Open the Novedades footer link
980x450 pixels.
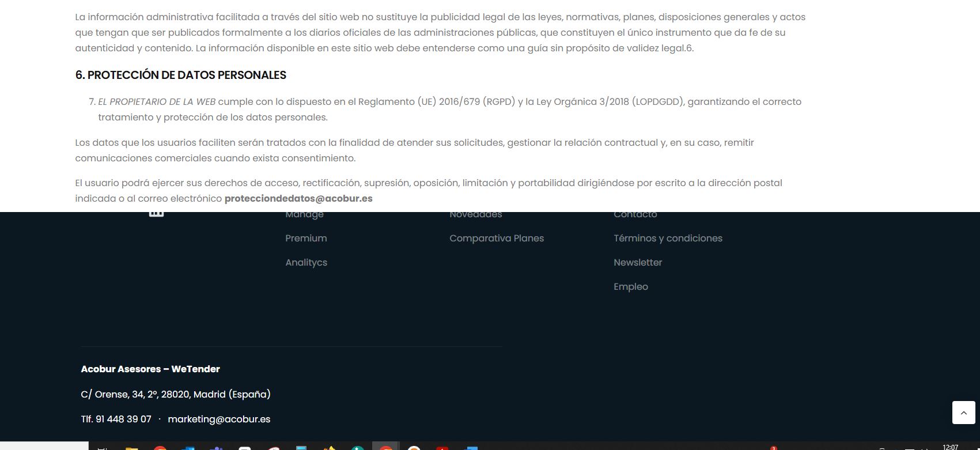tap(475, 215)
